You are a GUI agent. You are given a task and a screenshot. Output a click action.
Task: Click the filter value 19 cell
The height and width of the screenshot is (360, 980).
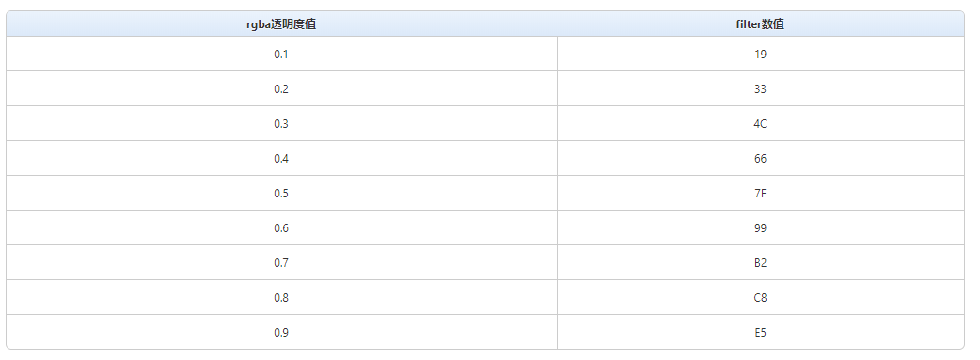coord(761,54)
